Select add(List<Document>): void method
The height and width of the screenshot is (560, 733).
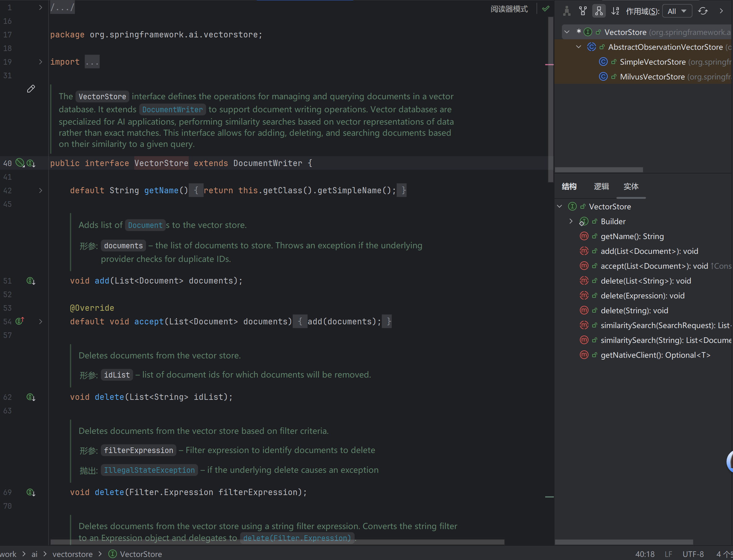[649, 251]
